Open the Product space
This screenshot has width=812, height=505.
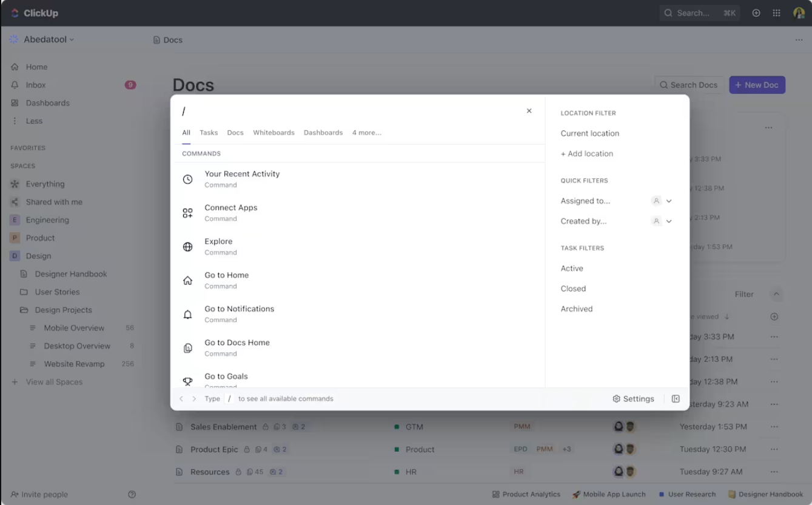[x=40, y=238]
